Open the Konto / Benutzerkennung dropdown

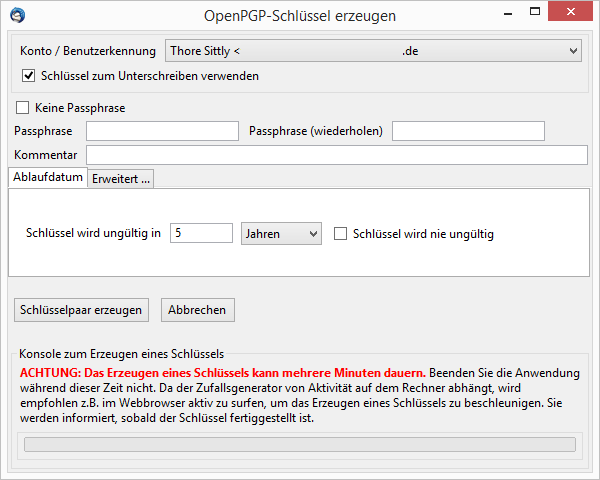pyautogui.click(x=373, y=51)
